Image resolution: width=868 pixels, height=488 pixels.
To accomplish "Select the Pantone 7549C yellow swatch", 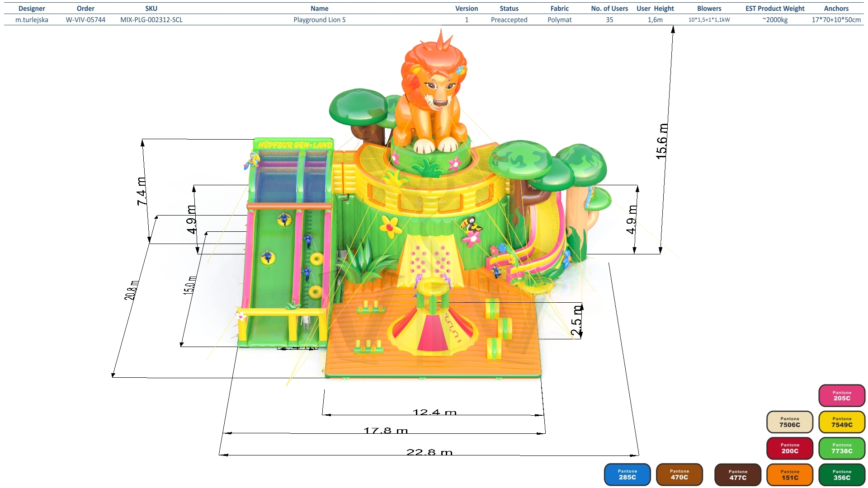I will (x=842, y=422).
